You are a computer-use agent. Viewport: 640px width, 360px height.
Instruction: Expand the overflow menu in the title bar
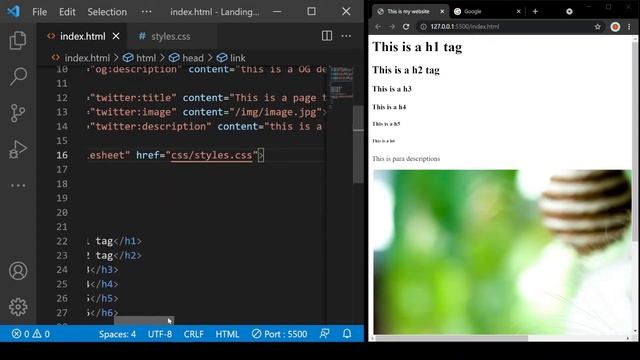pyautogui.click(x=146, y=12)
